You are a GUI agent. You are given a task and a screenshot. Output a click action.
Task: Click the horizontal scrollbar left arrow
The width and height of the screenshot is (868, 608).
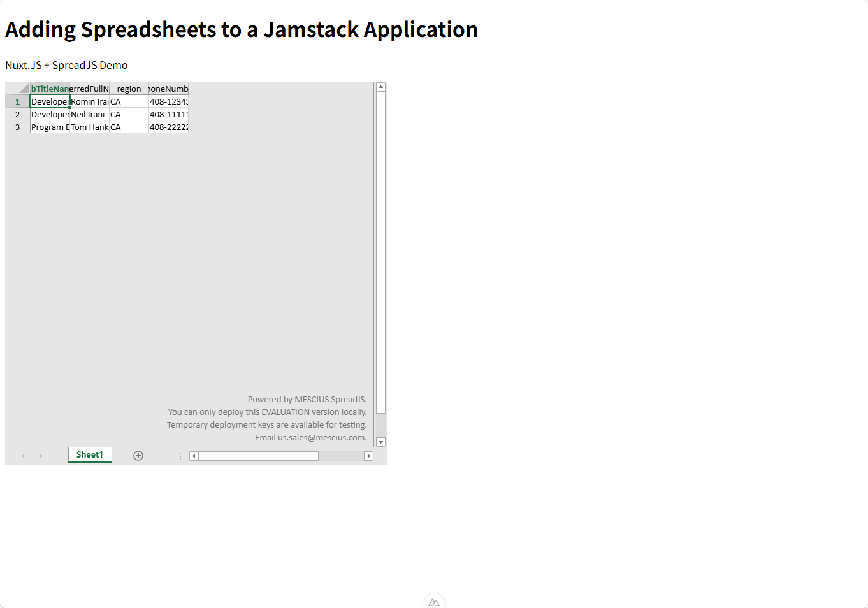coord(194,456)
